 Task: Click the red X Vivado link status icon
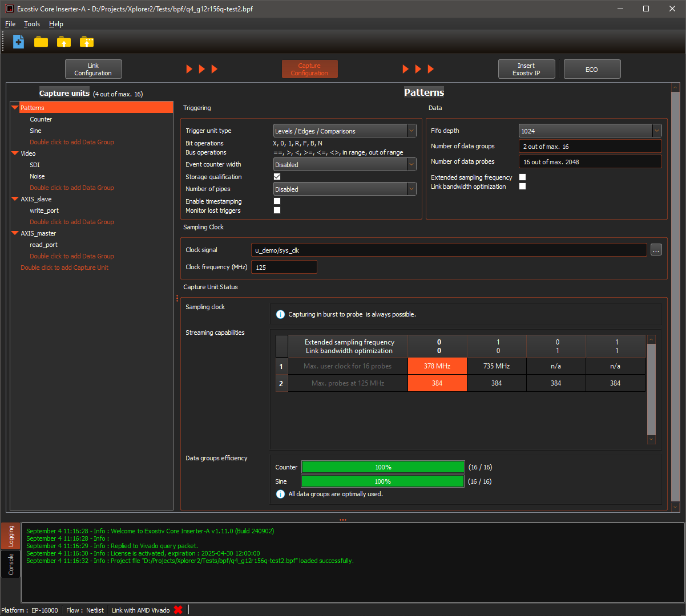point(178,610)
